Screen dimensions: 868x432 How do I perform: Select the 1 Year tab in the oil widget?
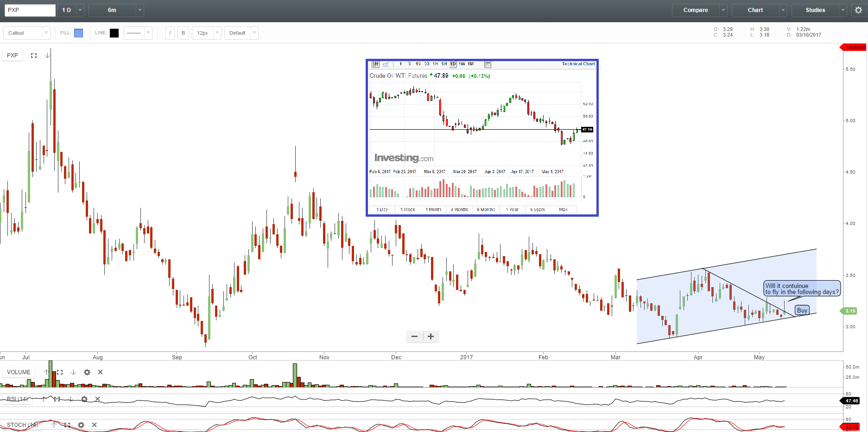[x=512, y=209]
